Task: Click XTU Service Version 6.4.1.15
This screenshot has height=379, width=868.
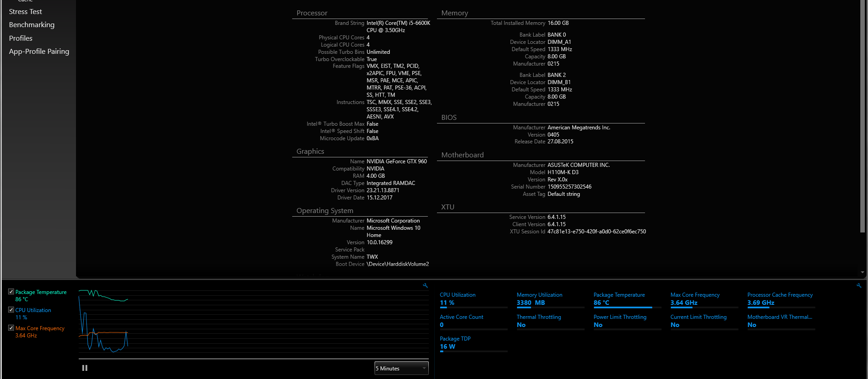Action: 556,217
